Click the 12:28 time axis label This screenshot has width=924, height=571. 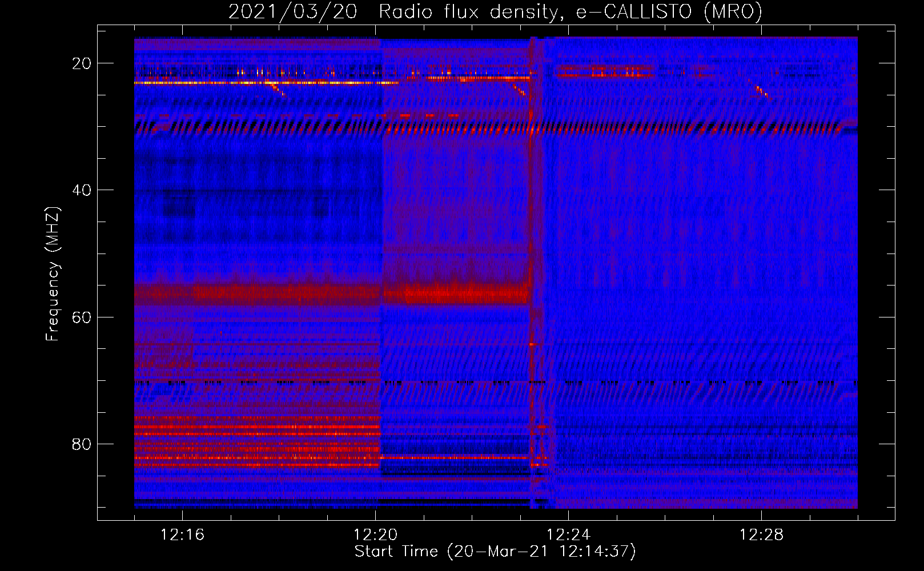[x=761, y=535]
